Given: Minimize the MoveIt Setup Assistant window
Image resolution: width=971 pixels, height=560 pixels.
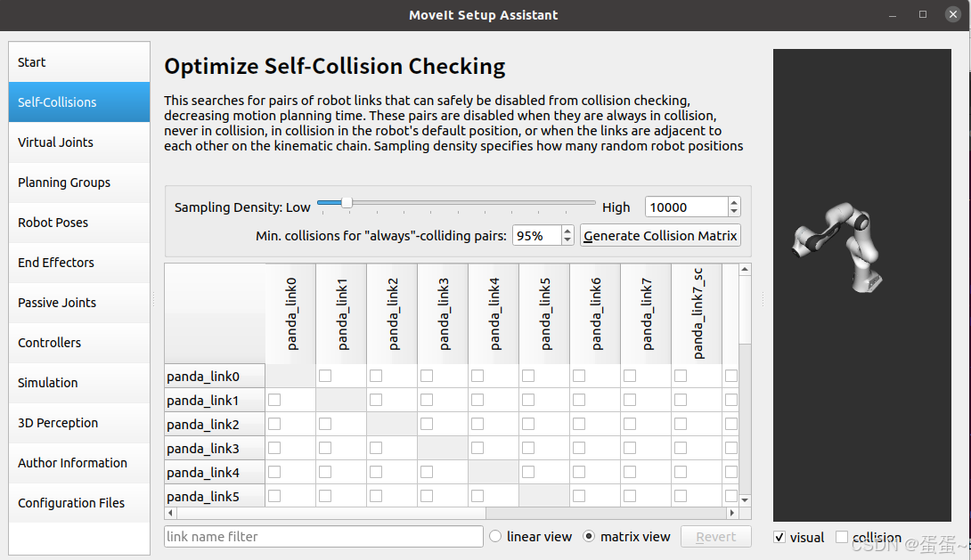Looking at the screenshot, I should tap(893, 15).
